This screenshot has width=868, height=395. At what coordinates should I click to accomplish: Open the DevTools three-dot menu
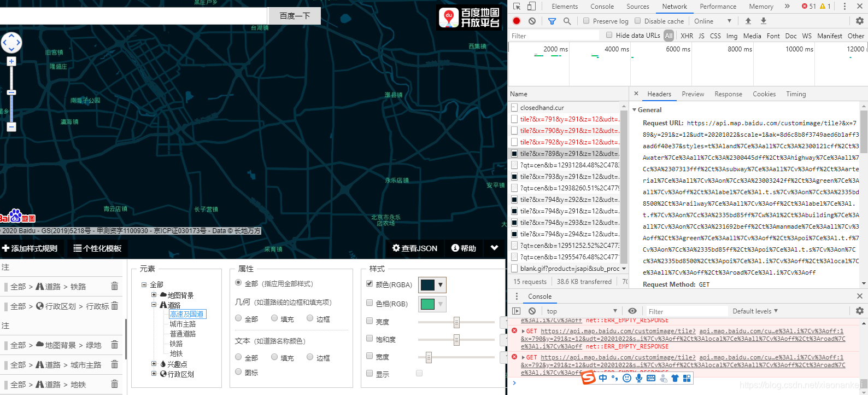click(844, 7)
